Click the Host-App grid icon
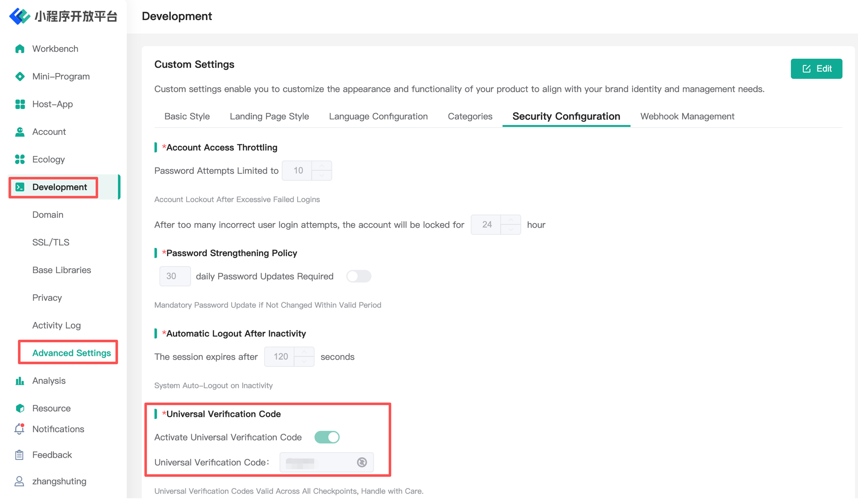 click(20, 104)
